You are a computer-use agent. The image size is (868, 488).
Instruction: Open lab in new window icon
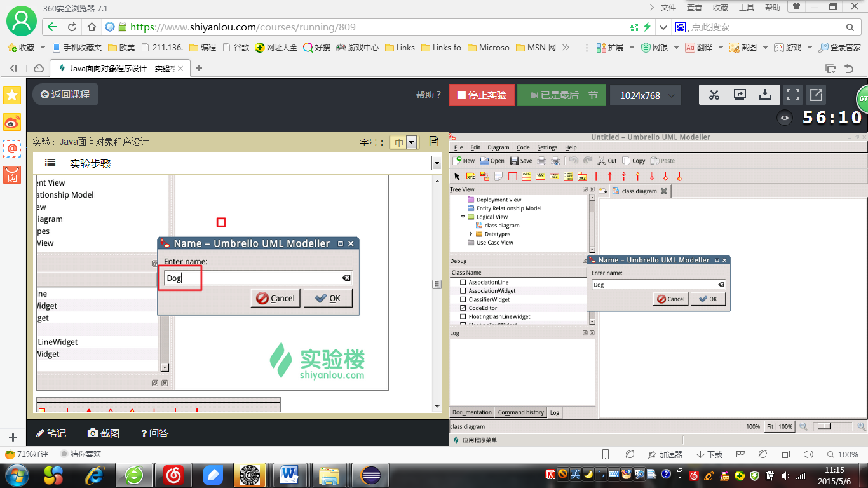click(816, 95)
